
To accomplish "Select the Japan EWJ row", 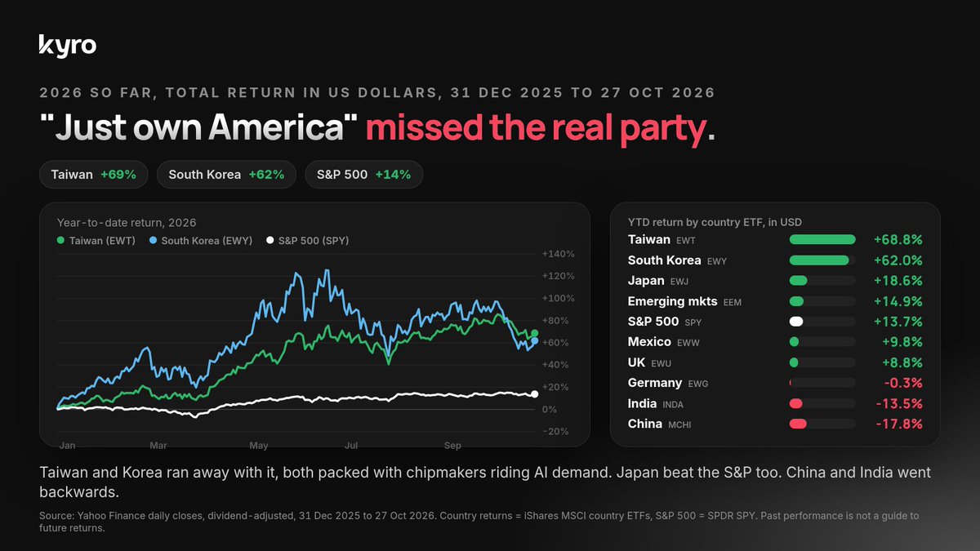I will [x=775, y=281].
